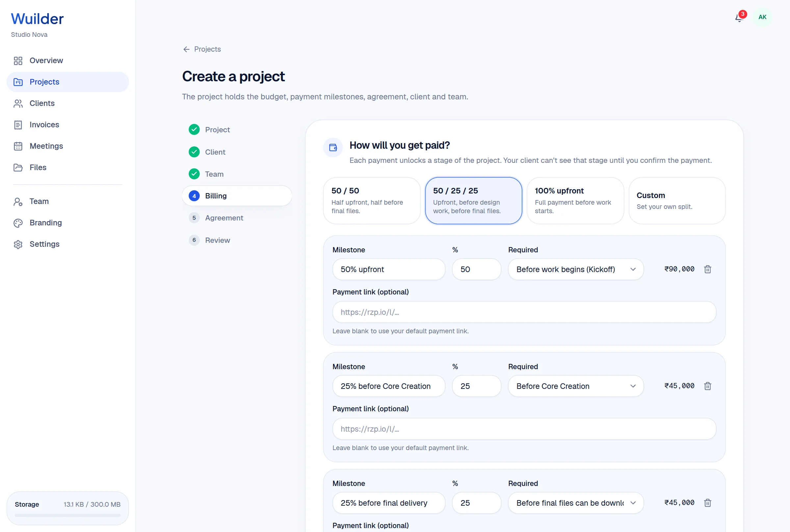Click the Meetings calendar icon in sidebar

[x=18, y=146]
